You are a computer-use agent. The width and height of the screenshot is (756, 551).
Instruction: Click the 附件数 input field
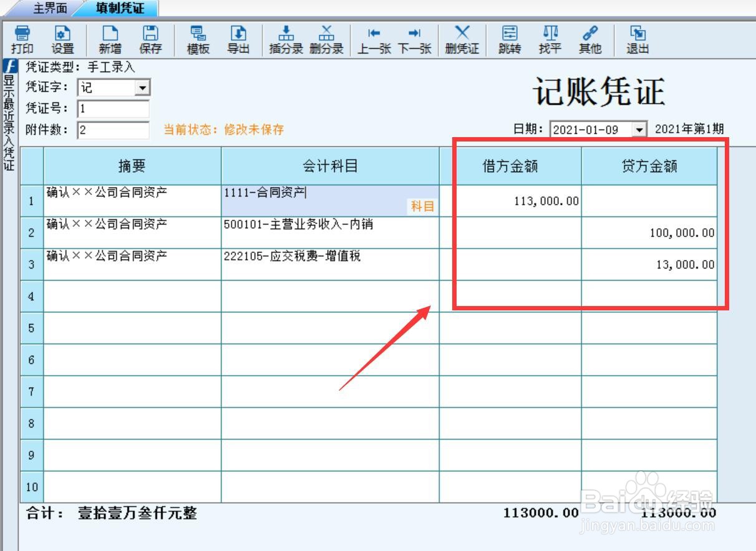click(x=114, y=130)
